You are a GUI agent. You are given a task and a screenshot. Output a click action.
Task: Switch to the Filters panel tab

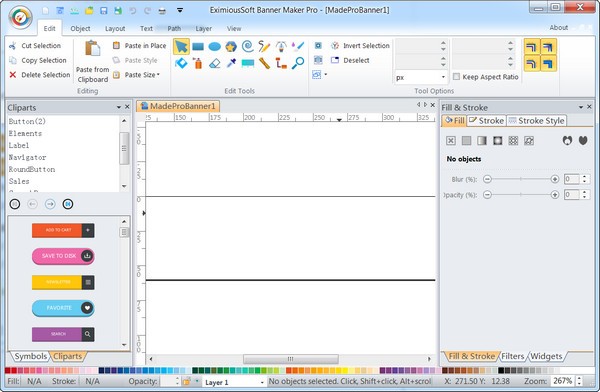513,356
